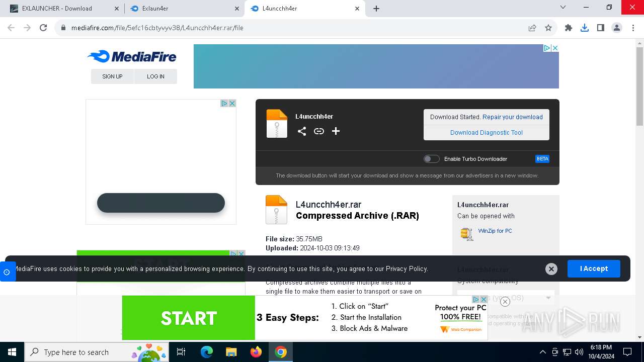Open the Chrome profile icon

[x=617, y=28]
